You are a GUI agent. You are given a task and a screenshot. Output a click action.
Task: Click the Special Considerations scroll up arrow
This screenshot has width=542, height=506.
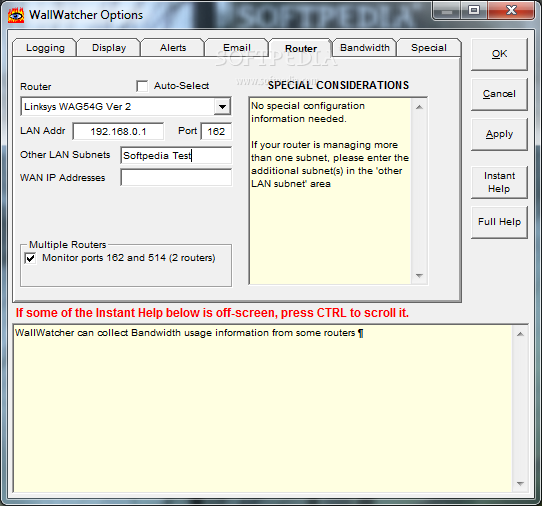[x=419, y=107]
